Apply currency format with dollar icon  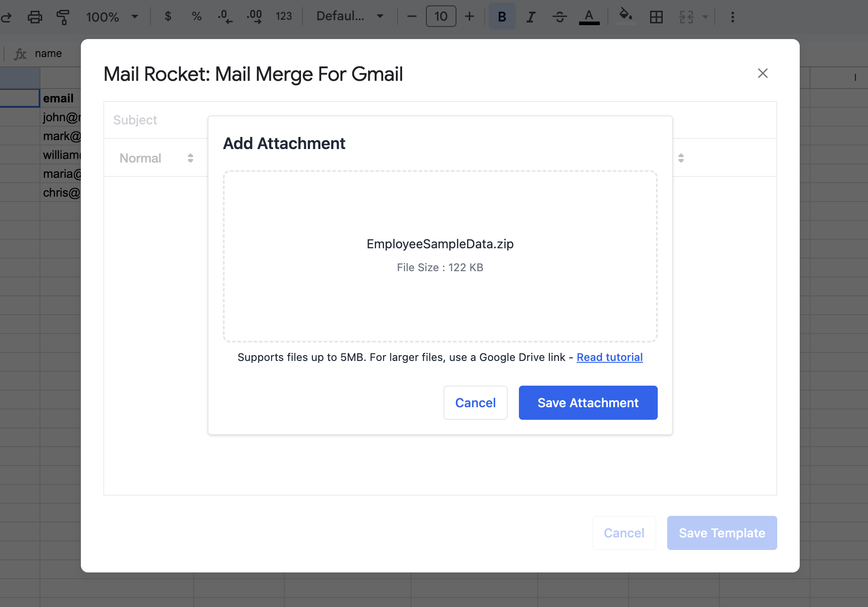click(168, 17)
